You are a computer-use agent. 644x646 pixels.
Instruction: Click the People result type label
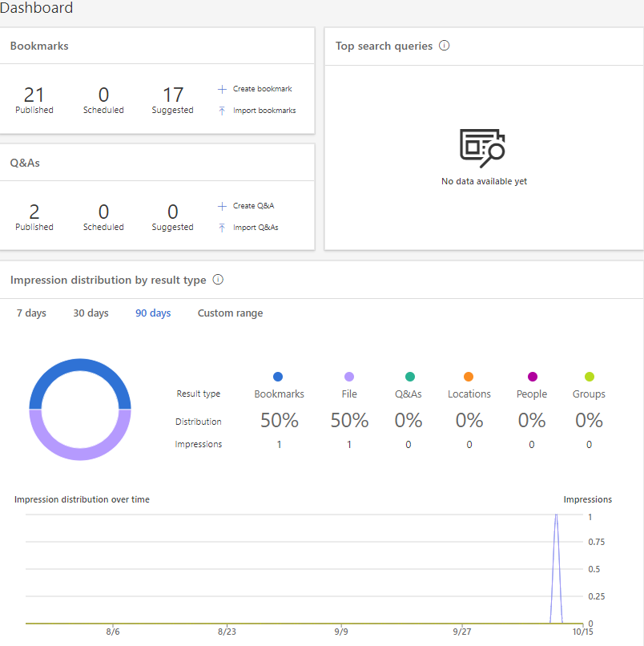(532, 394)
